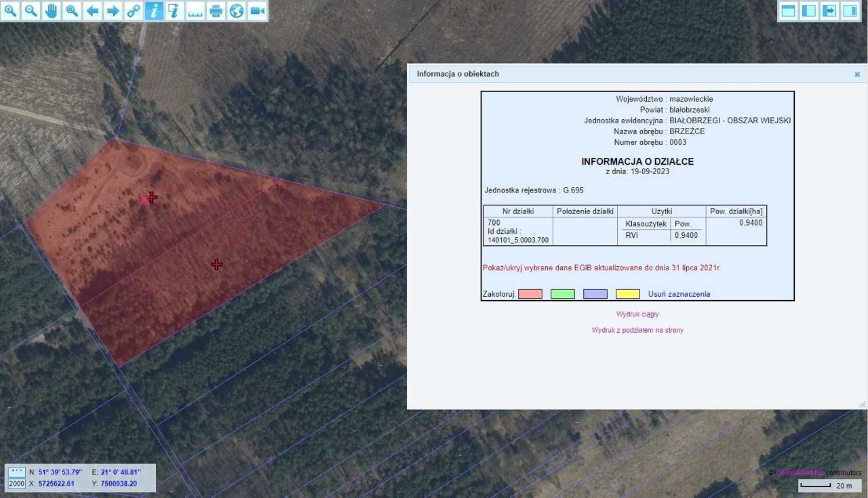This screenshot has height=498, width=868.
Task: Click the Pow. działki[ha] column header
Action: tap(736, 211)
